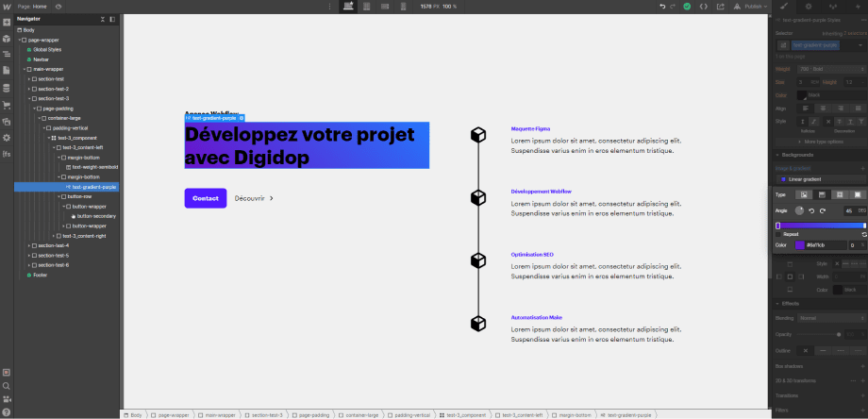Add a Box shadow with plus

(x=863, y=366)
